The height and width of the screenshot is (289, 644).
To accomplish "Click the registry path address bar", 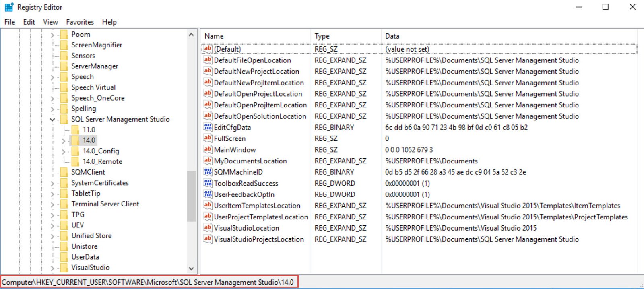I will click(x=149, y=282).
